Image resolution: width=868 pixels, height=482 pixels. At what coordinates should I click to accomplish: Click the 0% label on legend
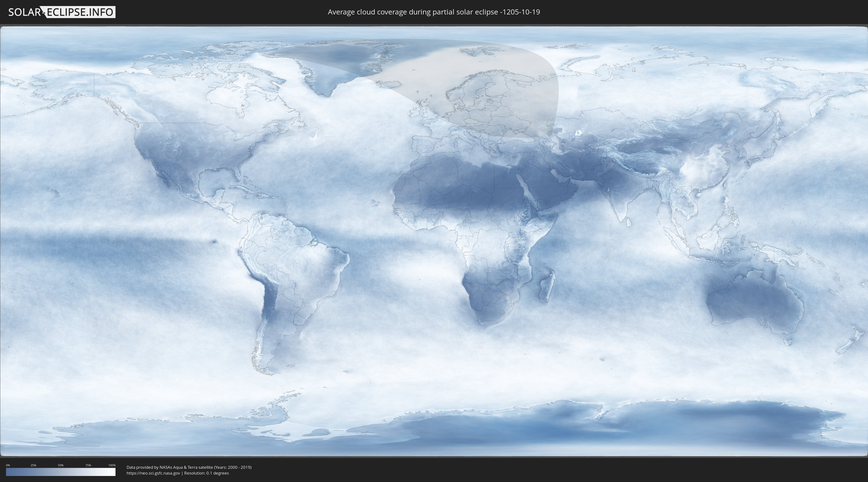click(x=8, y=465)
